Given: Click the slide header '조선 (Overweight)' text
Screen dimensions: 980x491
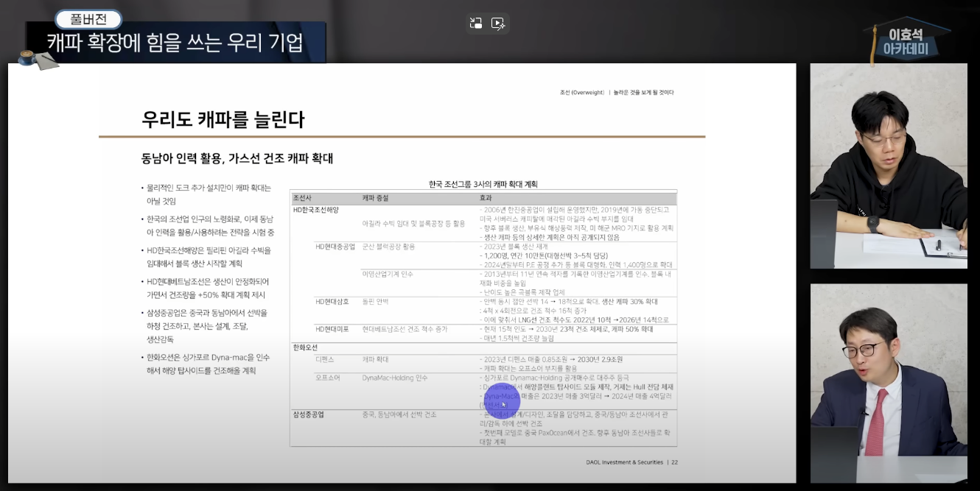Looking at the screenshot, I should pos(581,93).
